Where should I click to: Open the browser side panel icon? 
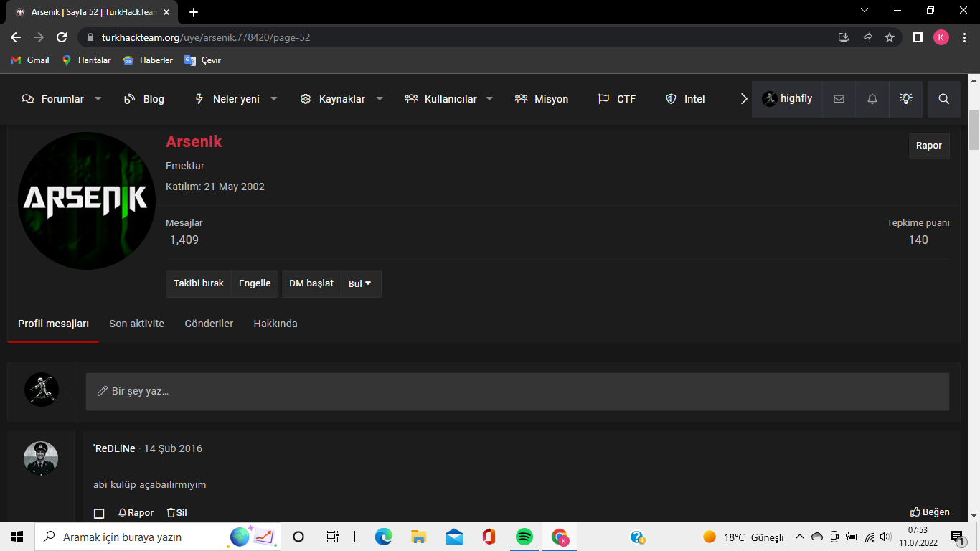(x=918, y=37)
